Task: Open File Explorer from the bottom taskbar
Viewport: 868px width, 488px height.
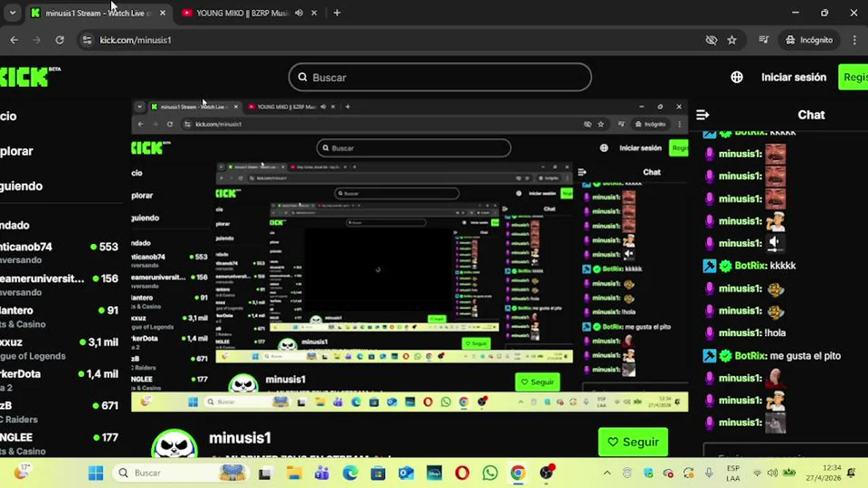Action: tap(293, 473)
